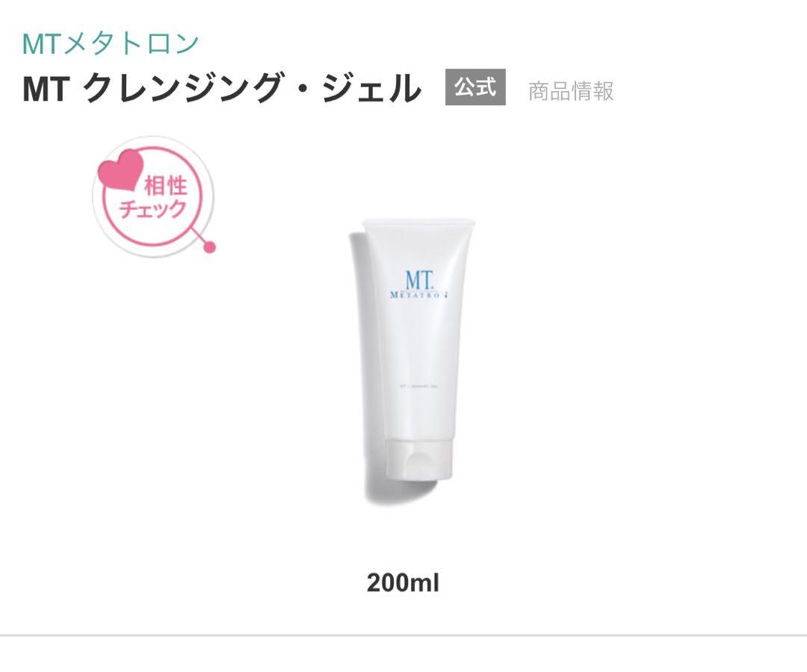Click the MT クレンジング・ジェル product title
The height and width of the screenshot is (672, 807).
[222, 88]
